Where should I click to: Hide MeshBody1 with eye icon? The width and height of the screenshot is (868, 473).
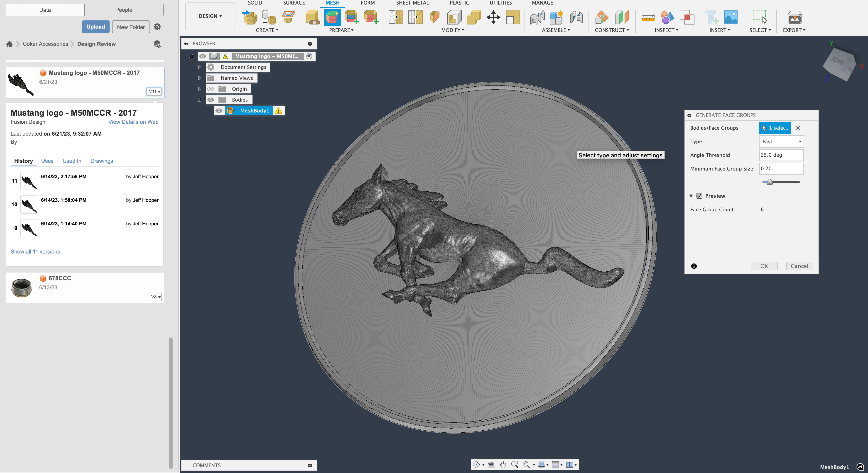(219, 110)
